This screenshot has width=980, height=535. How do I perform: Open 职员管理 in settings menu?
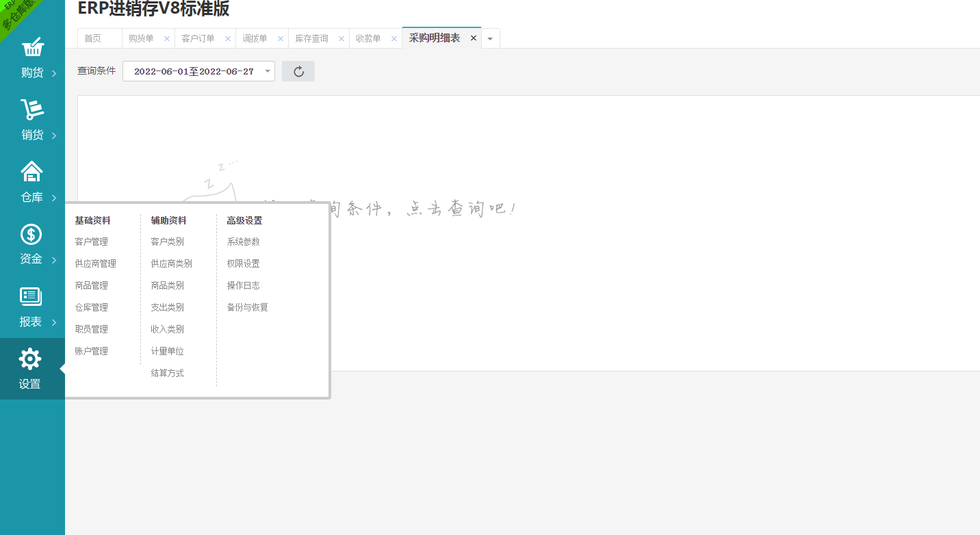pyautogui.click(x=92, y=329)
